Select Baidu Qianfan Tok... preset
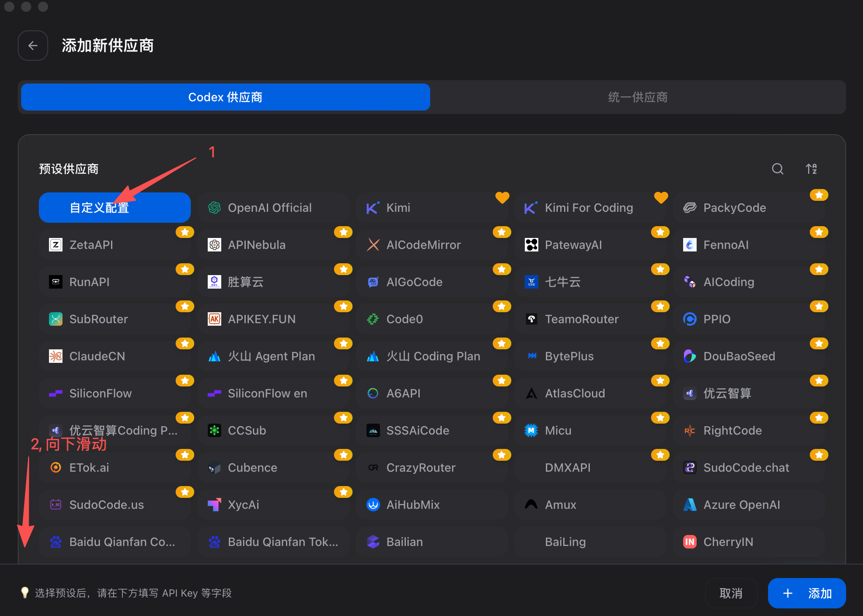 pyautogui.click(x=273, y=542)
